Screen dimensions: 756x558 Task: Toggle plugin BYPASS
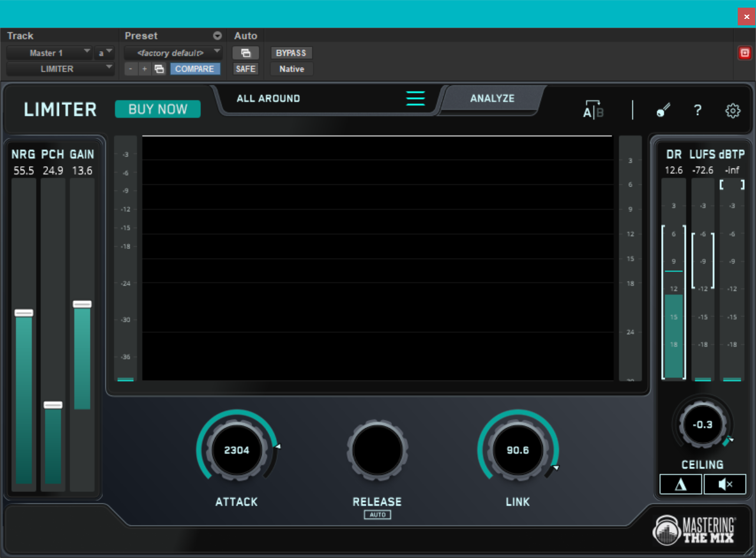coord(292,53)
